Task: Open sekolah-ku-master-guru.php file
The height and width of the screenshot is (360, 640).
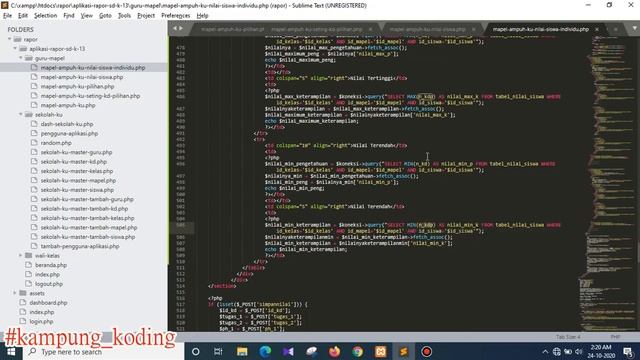Action: 76,152
